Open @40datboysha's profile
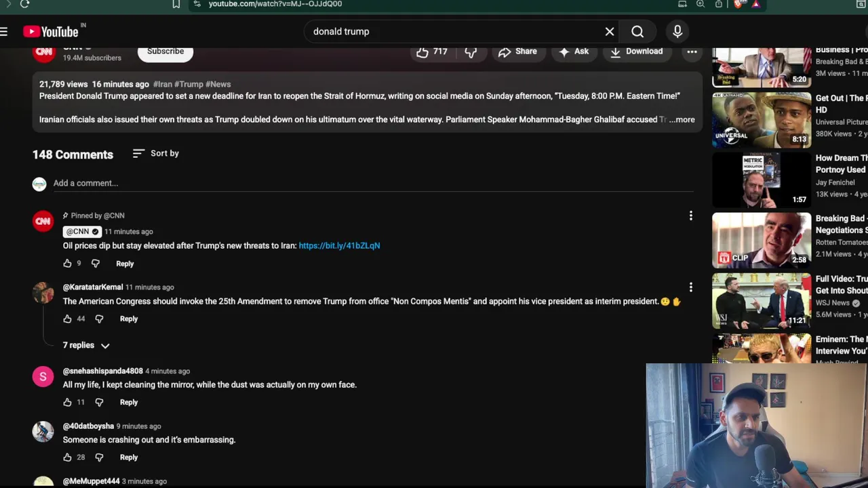Viewport: 868px width, 488px height. tap(88, 426)
